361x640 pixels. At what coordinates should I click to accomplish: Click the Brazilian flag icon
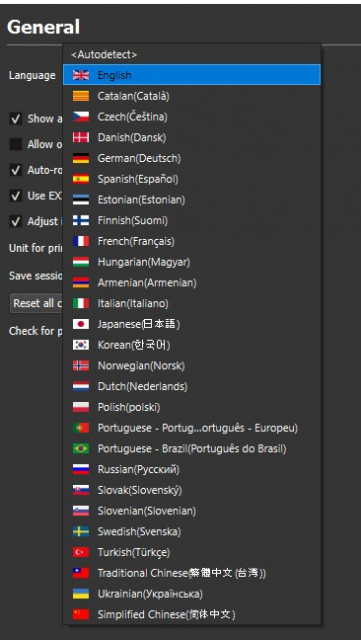[81, 449]
